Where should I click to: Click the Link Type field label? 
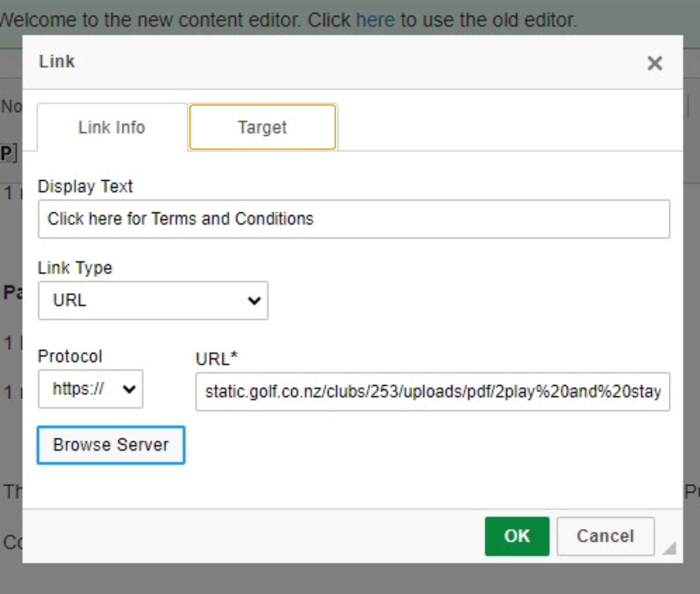pos(75,268)
